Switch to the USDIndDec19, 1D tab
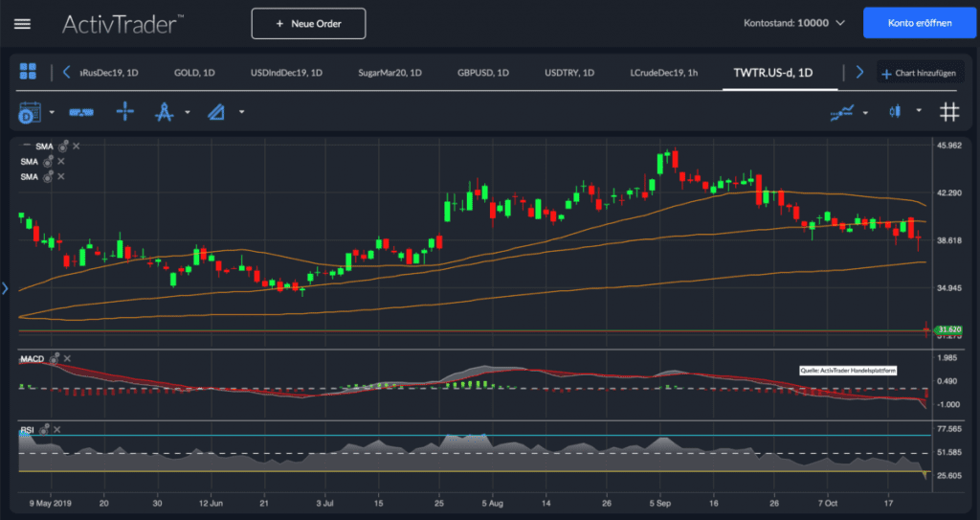 (286, 73)
